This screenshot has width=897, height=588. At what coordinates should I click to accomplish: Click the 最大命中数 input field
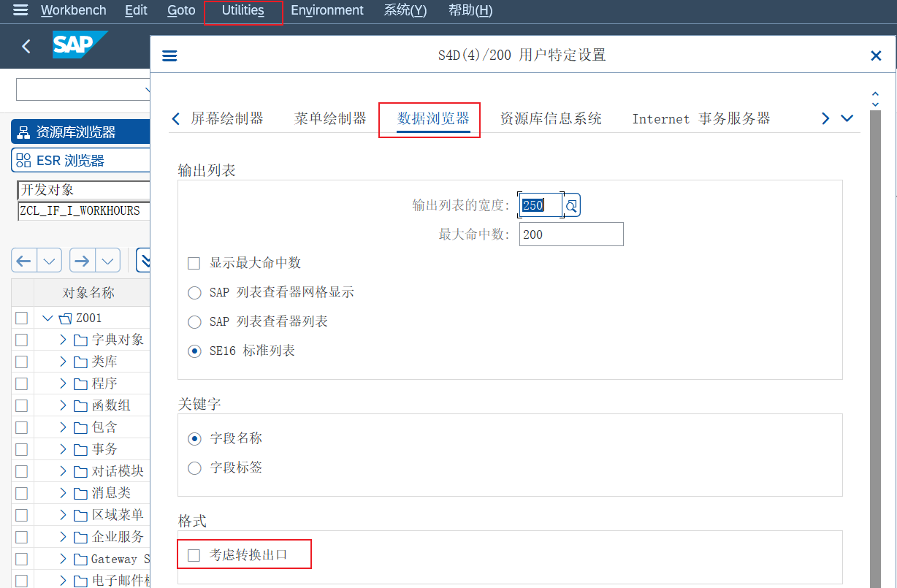(x=571, y=234)
